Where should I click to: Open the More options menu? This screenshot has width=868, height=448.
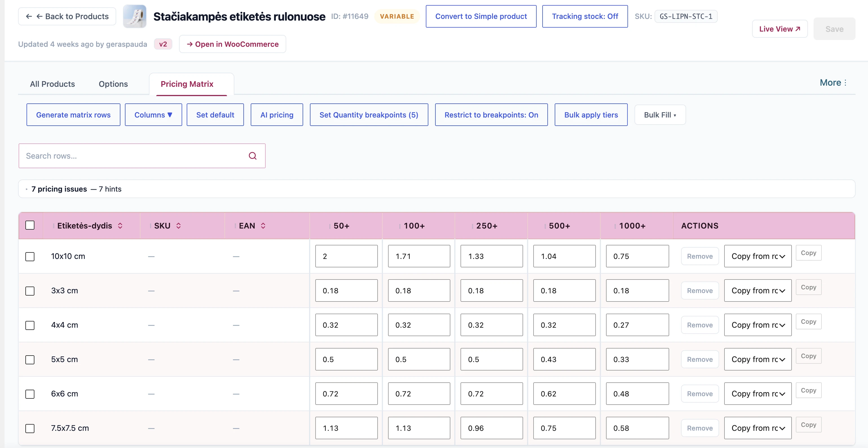tap(833, 83)
